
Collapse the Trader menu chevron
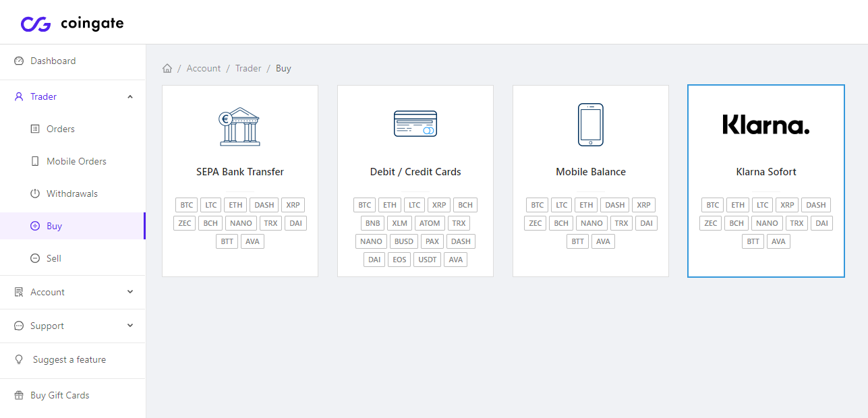[130, 96]
